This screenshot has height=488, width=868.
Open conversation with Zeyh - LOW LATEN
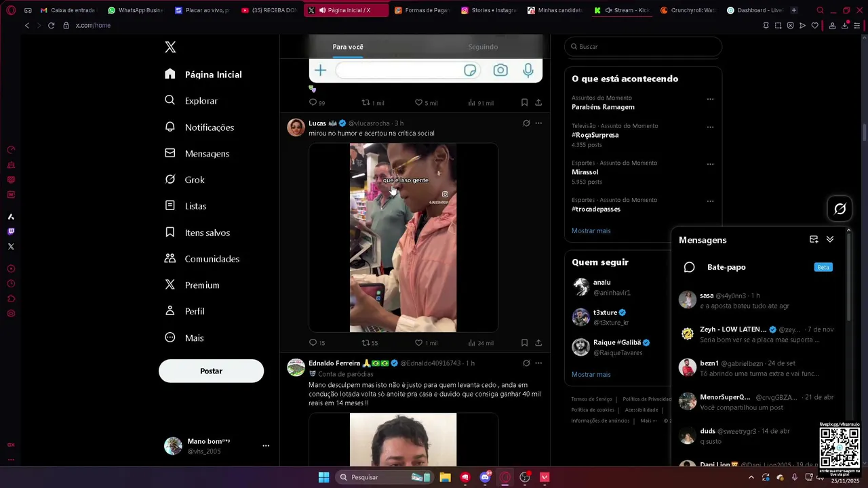pyautogui.click(x=757, y=334)
